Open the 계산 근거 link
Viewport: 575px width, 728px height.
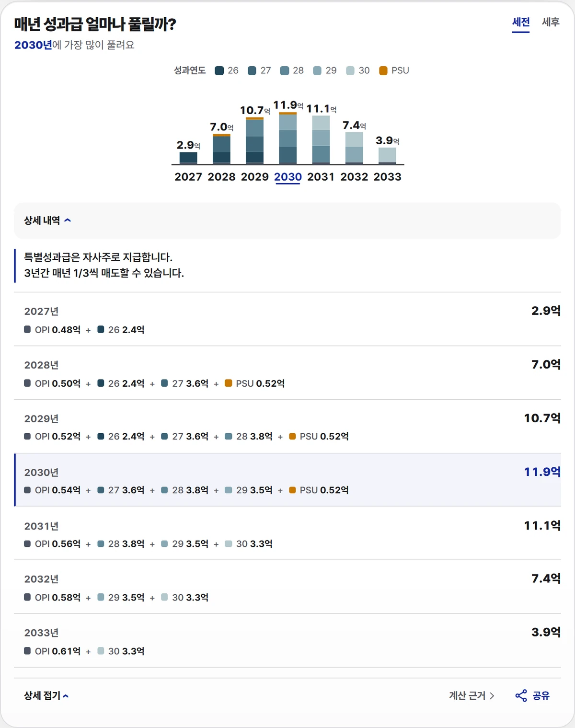(471, 695)
